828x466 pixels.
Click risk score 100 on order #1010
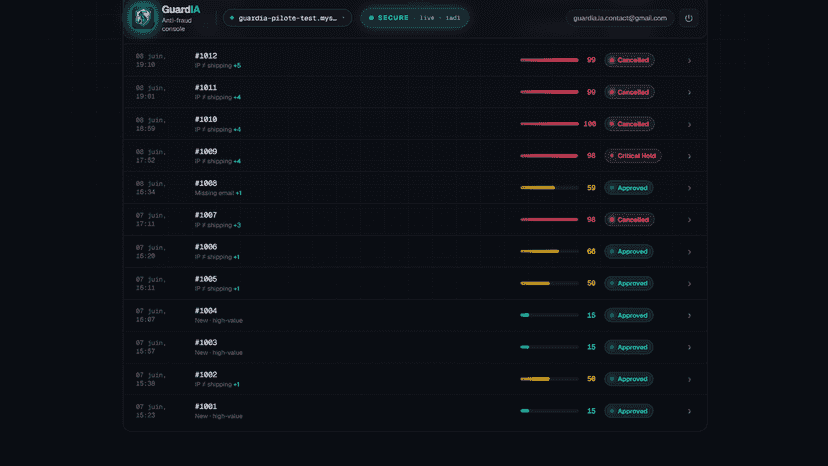coord(590,124)
